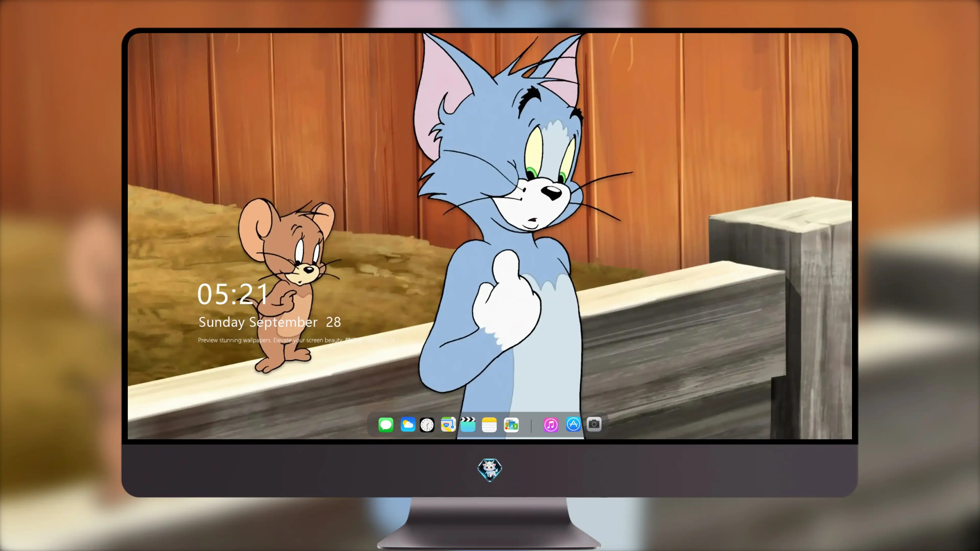
Task: Click the 'Preview stunning wallpapers' caption text
Action: coord(296,340)
